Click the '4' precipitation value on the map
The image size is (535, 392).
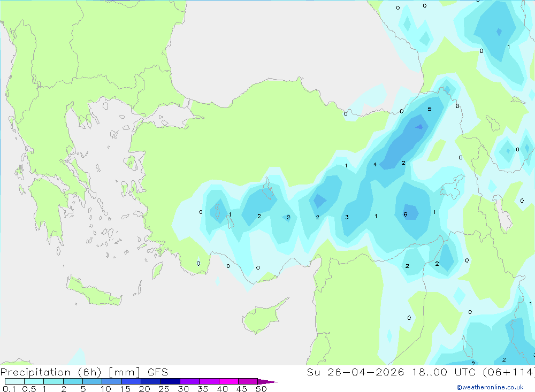375,164
